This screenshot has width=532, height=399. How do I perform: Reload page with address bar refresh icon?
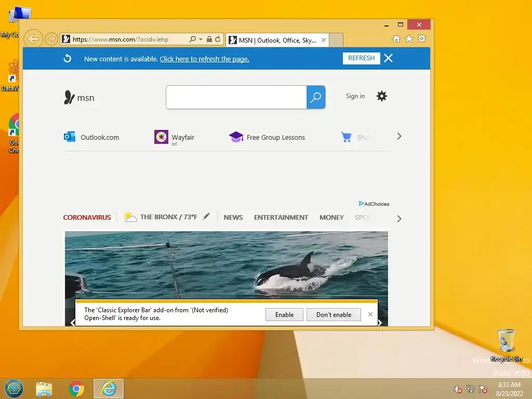[218, 39]
